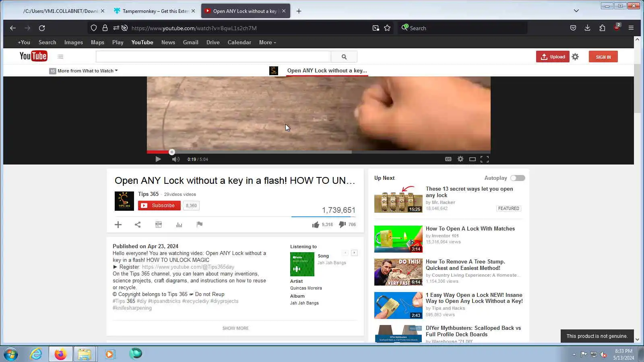Click next arrow in Listening to panel

(x=354, y=253)
